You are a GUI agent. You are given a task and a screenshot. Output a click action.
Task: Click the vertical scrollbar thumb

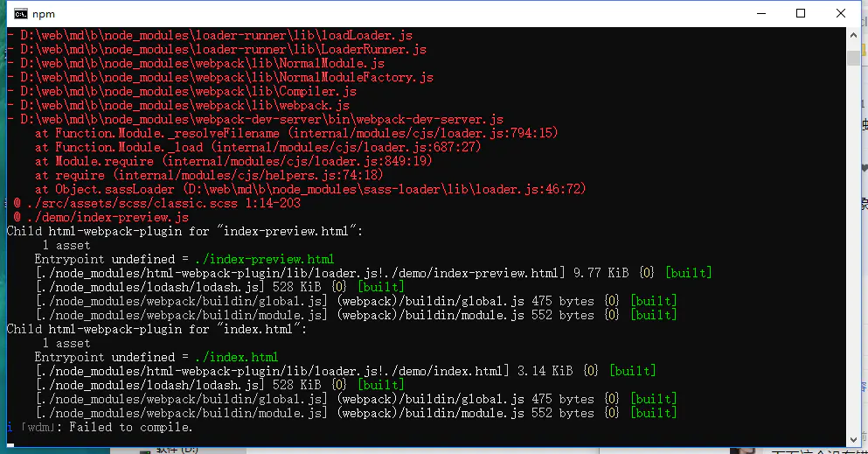853,58
